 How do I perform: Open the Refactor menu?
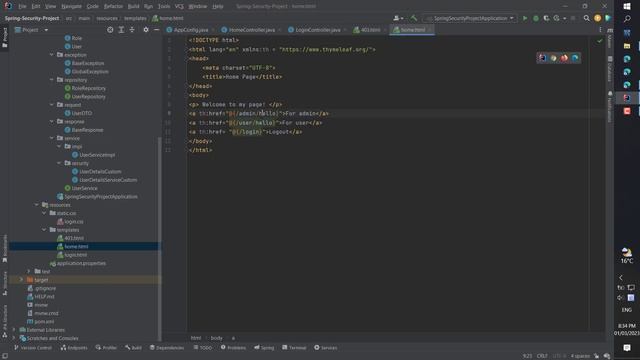[113, 6]
